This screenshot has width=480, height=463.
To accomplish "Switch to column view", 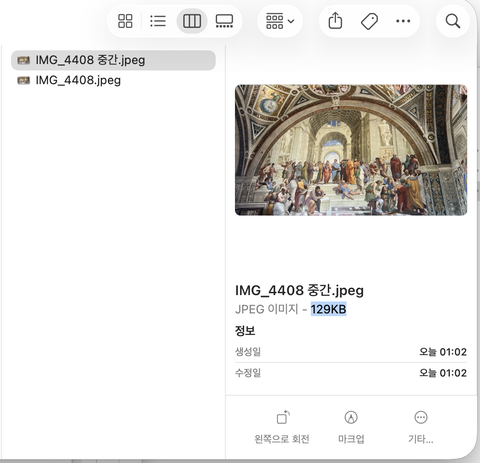I will [192, 21].
